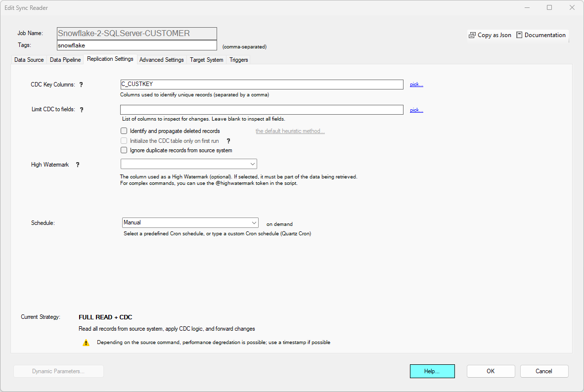584x392 pixels.
Task: Click the pick link for CDC Key Columns
Action: point(416,85)
